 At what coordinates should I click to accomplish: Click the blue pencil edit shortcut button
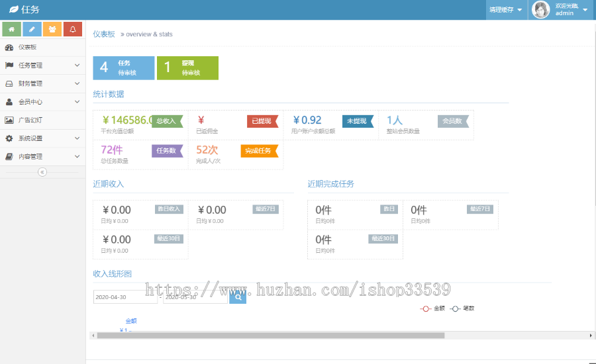pos(32,29)
